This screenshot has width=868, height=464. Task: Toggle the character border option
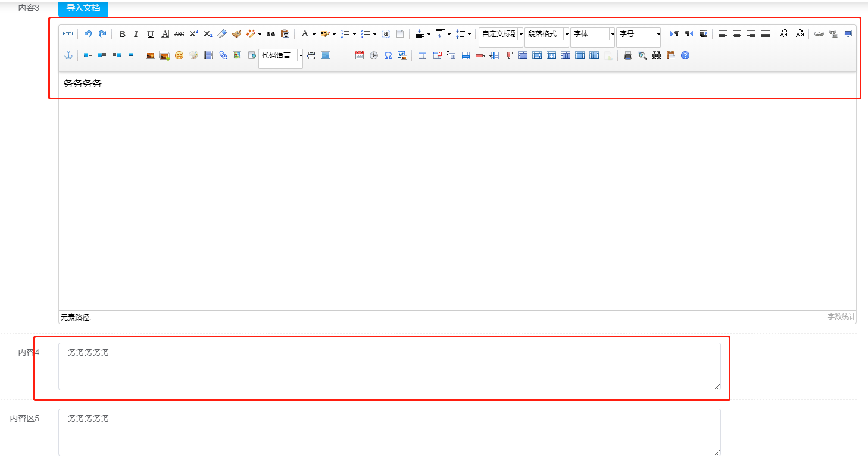click(165, 34)
